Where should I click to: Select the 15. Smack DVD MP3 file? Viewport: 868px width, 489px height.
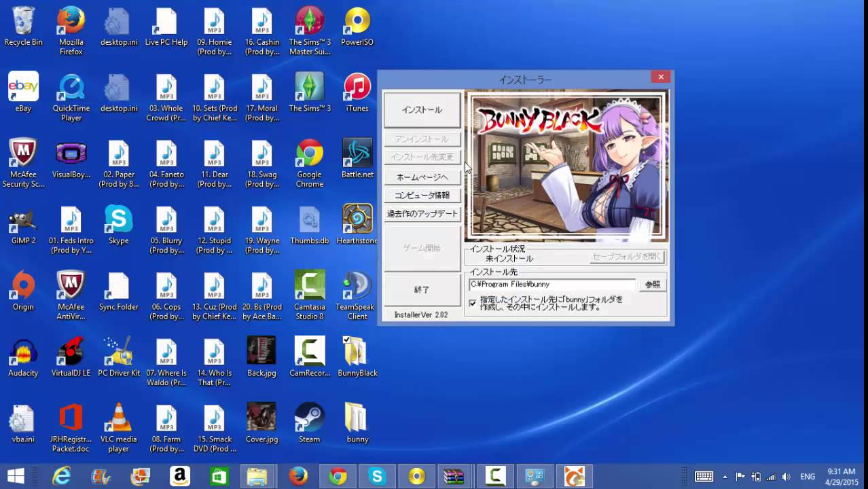214,429
